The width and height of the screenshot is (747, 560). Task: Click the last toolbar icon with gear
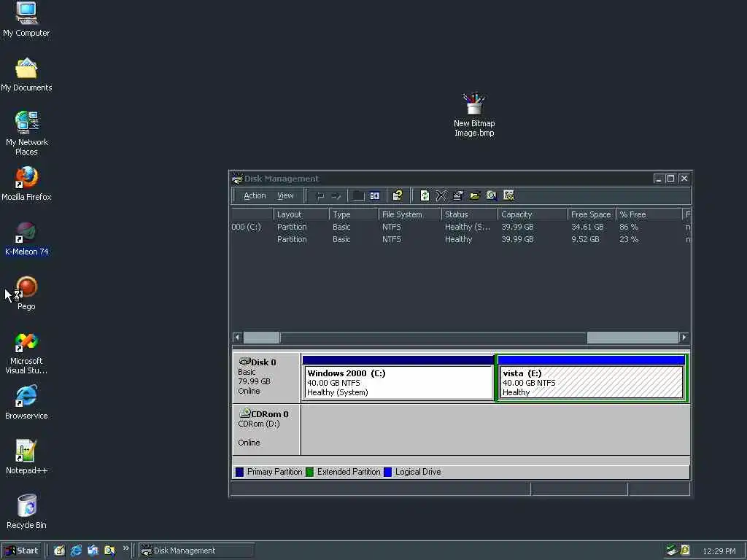[508, 195]
